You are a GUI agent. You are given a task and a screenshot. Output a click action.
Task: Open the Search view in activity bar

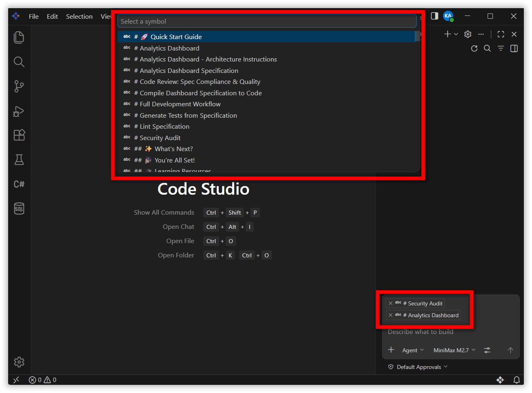tap(19, 62)
